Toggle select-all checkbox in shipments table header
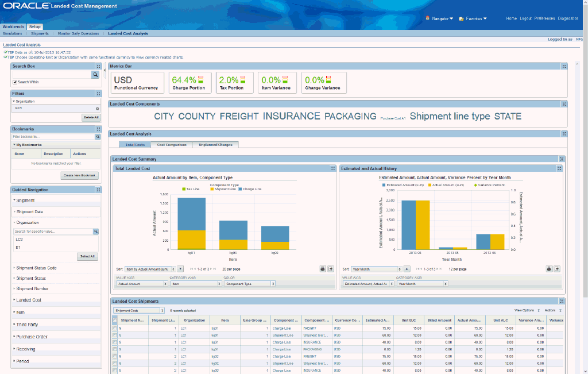Screen dimensions: 588x374 pos(115,321)
